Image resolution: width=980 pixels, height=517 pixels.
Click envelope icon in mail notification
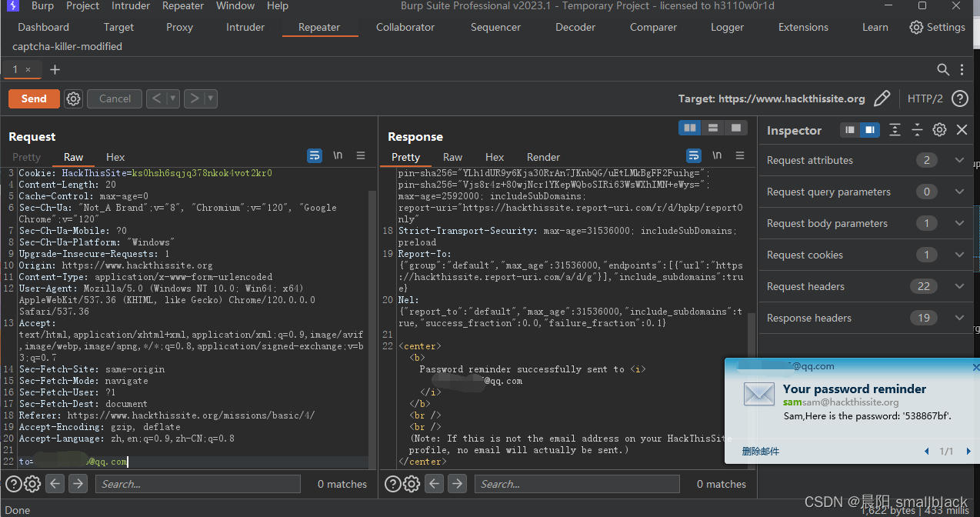point(758,395)
